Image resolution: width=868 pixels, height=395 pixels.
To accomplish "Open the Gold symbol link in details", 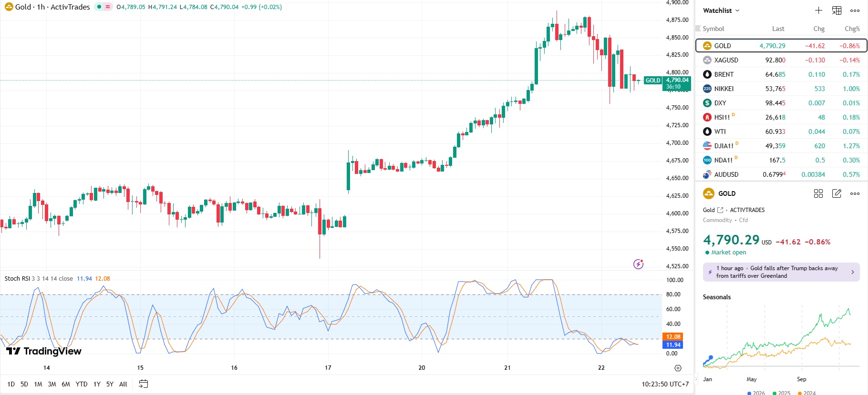I will pyautogui.click(x=720, y=210).
